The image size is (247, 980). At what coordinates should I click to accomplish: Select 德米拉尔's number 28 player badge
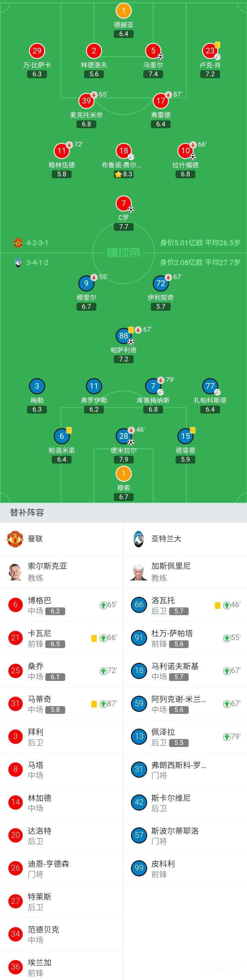point(123,436)
